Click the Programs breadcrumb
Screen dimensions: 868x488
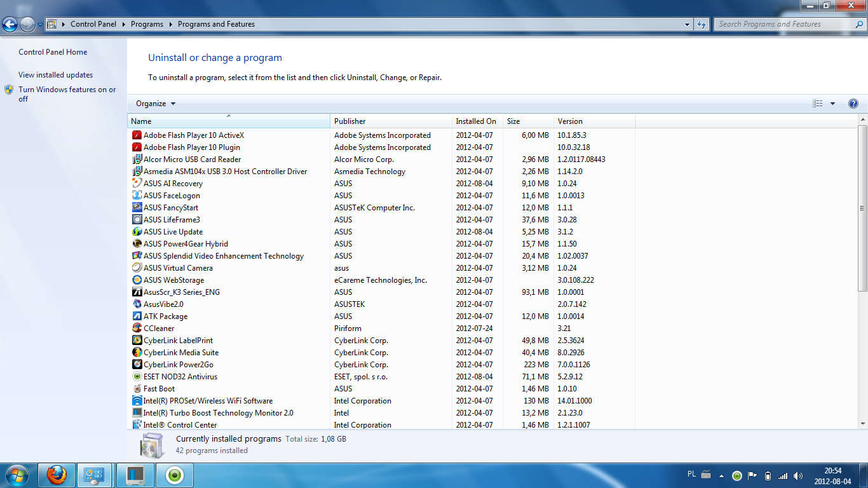[x=147, y=24]
